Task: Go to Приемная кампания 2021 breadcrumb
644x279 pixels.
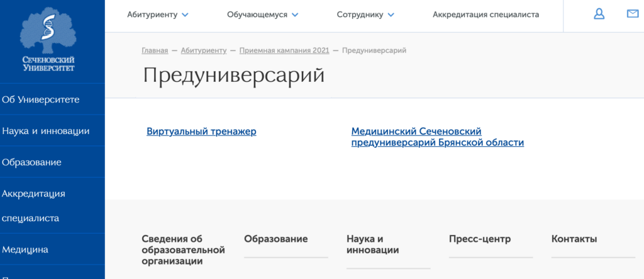Action: (x=284, y=50)
